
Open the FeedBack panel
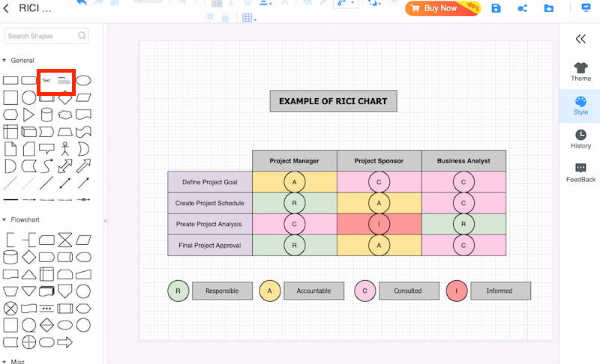(x=580, y=173)
